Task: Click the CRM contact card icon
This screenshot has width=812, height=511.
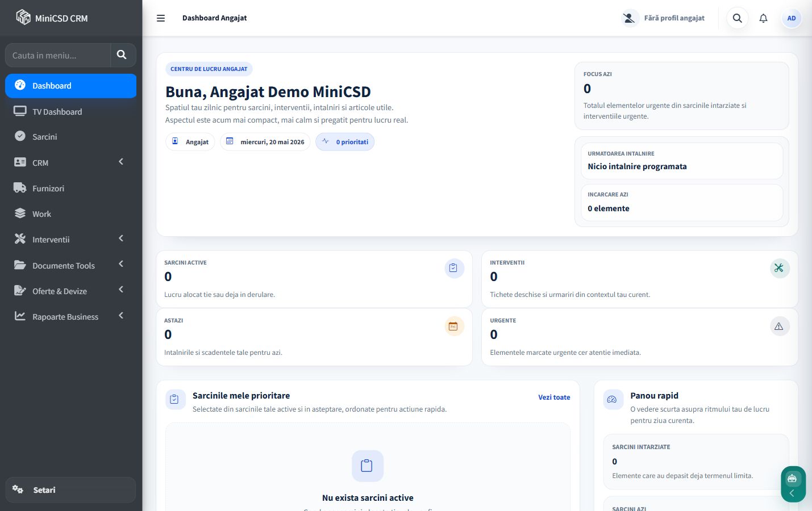Action: tap(20, 162)
